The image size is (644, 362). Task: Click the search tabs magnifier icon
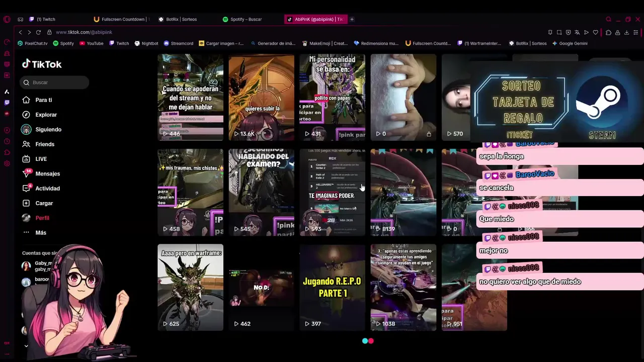(x=608, y=19)
